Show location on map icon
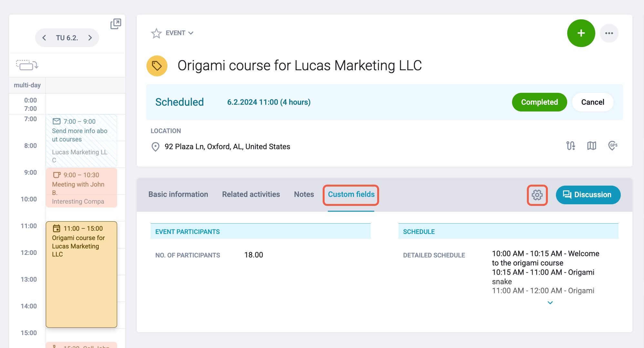This screenshot has height=348, width=644. point(592,146)
